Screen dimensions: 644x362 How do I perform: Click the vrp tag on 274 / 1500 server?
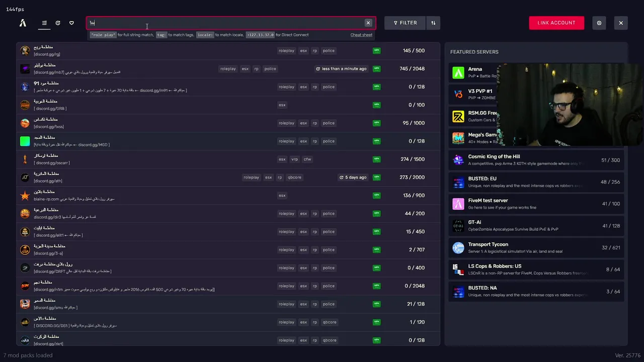pyautogui.click(x=294, y=159)
